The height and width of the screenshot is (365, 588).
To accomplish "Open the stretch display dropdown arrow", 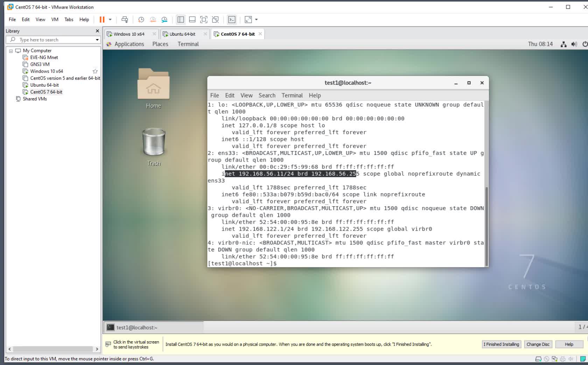I will tap(256, 20).
